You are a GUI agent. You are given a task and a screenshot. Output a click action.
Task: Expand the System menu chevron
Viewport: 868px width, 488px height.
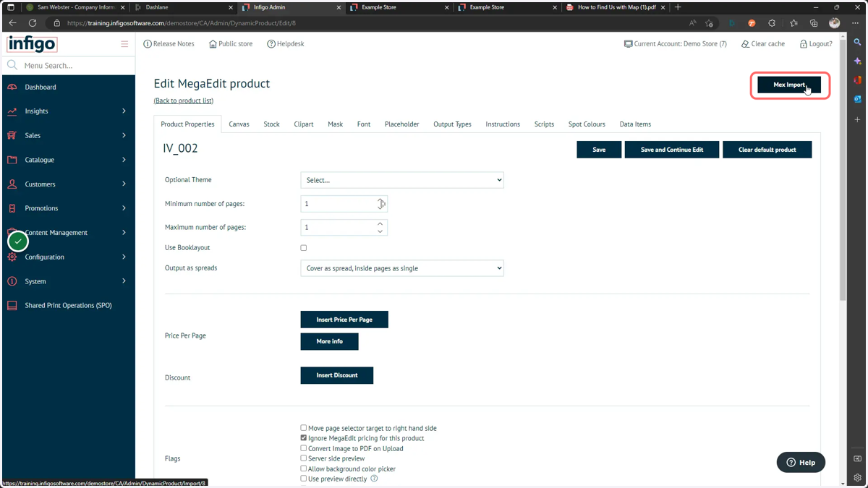(124, 281)
